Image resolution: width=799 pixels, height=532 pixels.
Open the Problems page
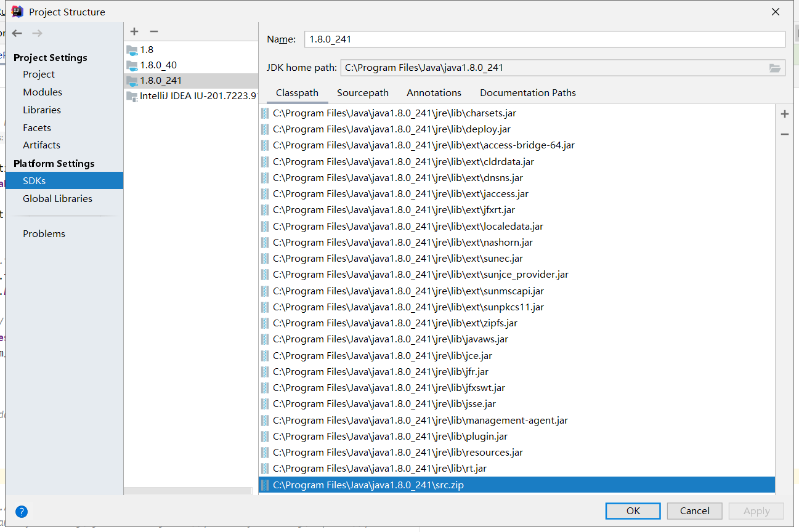click(x=44, y=234)
